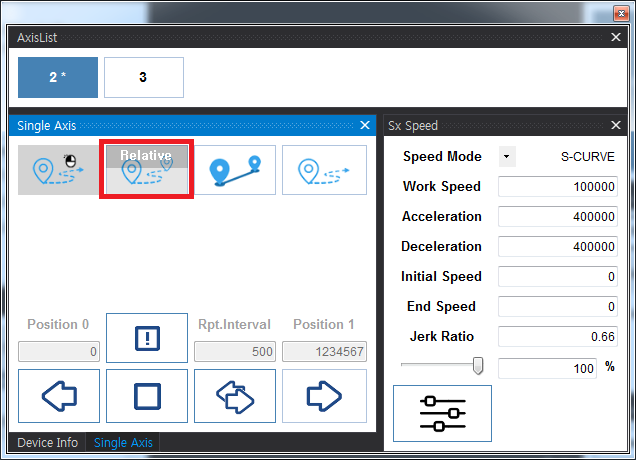
Task: Switch to the Device Info tab
Action: (x=46, y=443)
